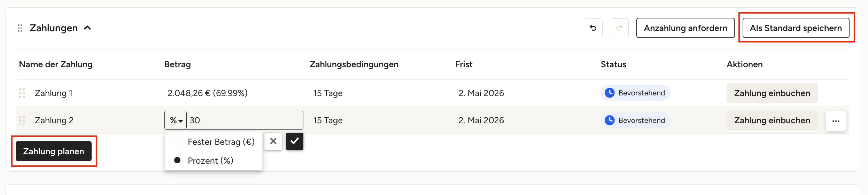Click the redo arrow icon
The image size is (868, 195).
click(619, 28)
